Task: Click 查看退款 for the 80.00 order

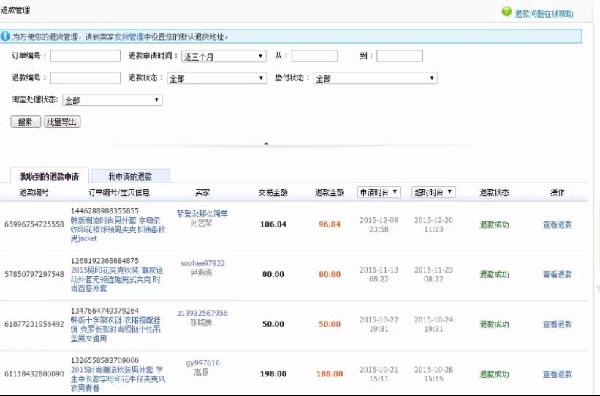Action: click(x=557, y=274)
